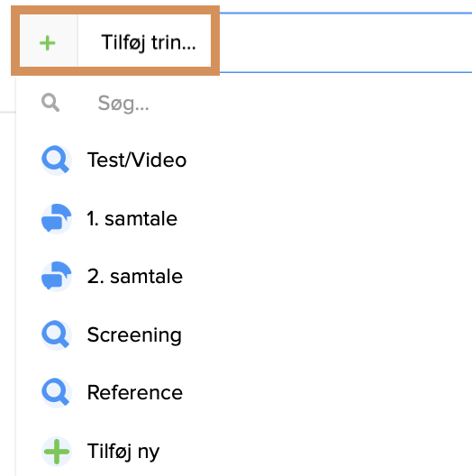Open the Tilføj ny link text
The height and width of the screenshot is (476, 472).
pyautogui.click(x=123, y=452)
